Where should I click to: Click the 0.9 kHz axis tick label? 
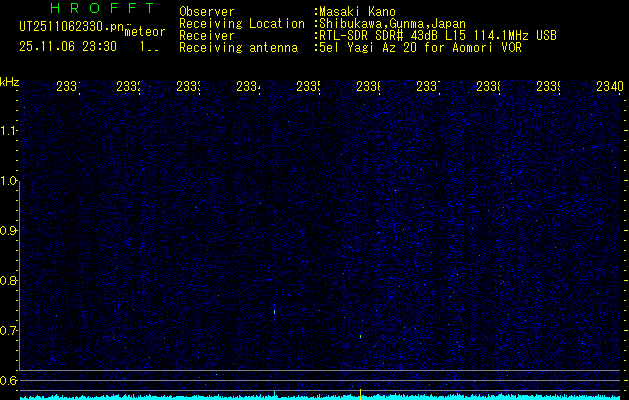pos(8,231)
